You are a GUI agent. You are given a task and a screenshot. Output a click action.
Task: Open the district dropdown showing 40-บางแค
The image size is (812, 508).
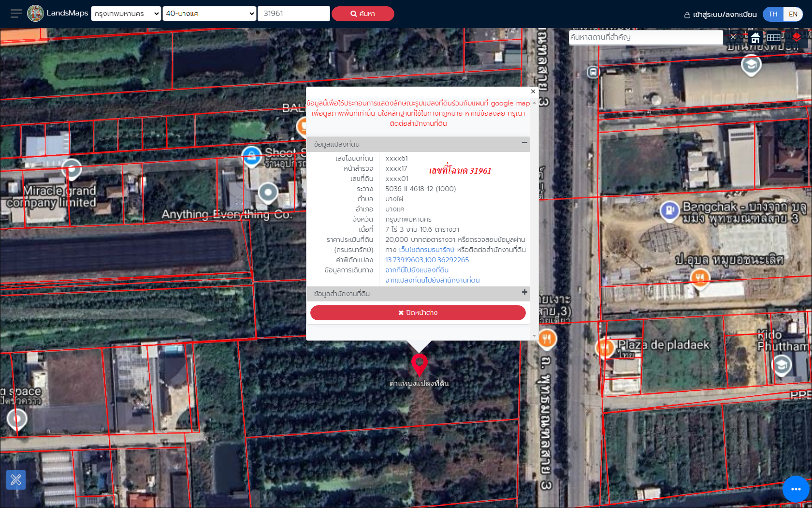[x=210, y=14]
